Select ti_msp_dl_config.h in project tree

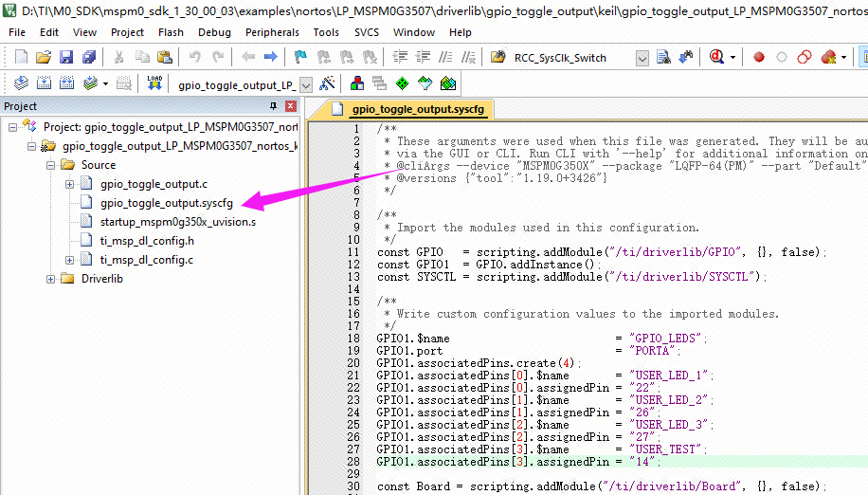[x=147, y=241]
